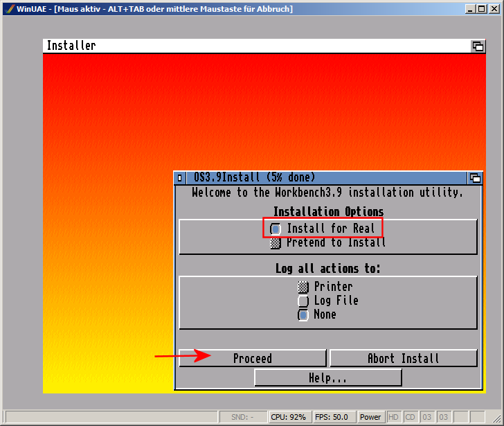Click the resize grip in WinUAE corner
Image resolution: width=504 pixels, height=426 pixels.
497,418
